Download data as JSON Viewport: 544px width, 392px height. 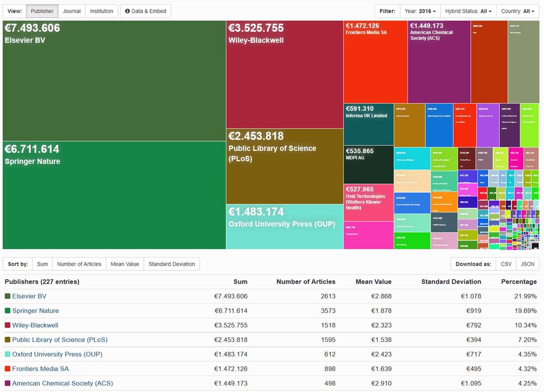[x=528, y=264]
